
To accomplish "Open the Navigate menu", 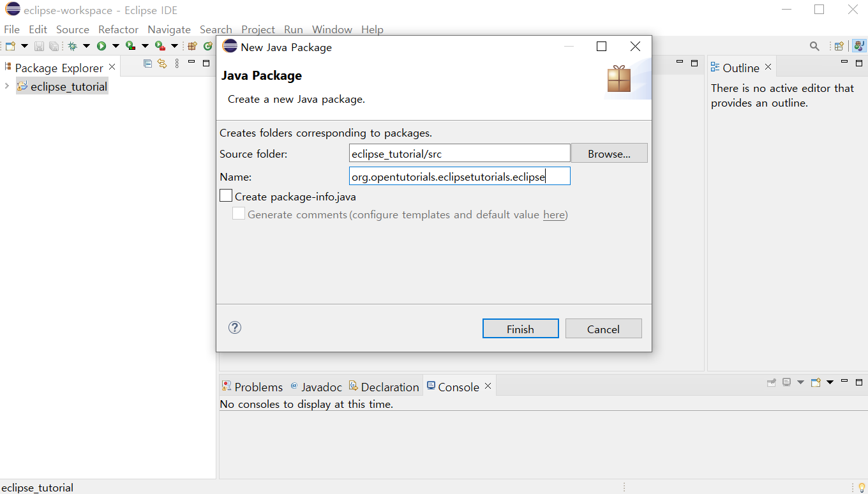I will click(x=169, y=29).
